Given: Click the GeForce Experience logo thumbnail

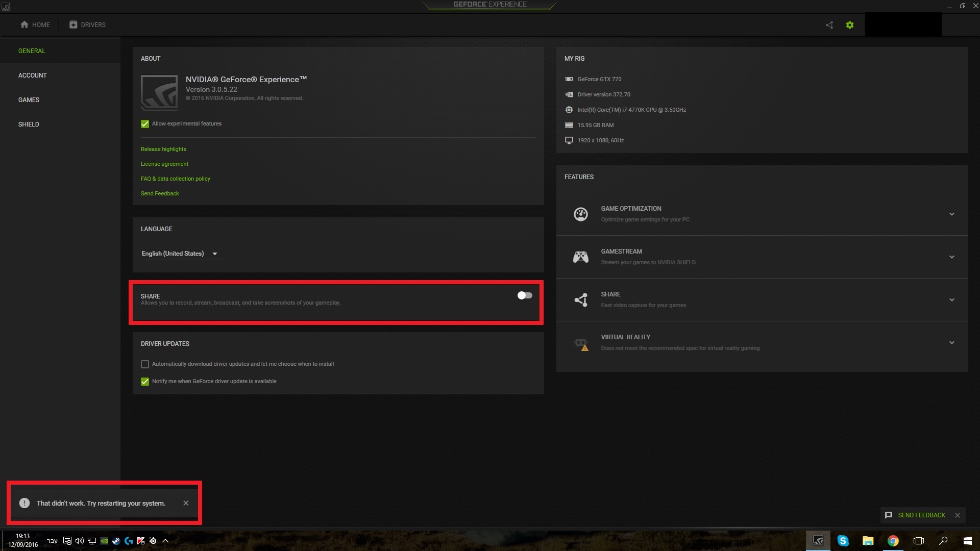Looking at the screenshot, I should 159,93.
